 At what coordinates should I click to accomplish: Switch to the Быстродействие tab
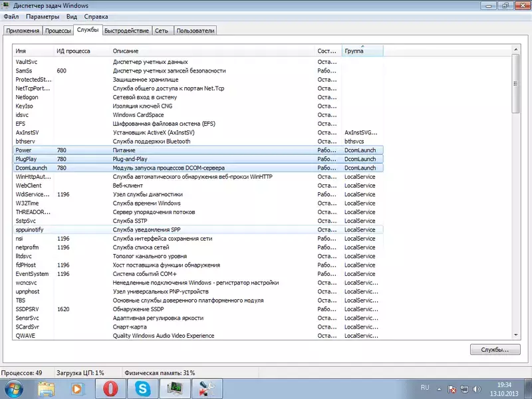pyautogui.click(x=126, y=31)
